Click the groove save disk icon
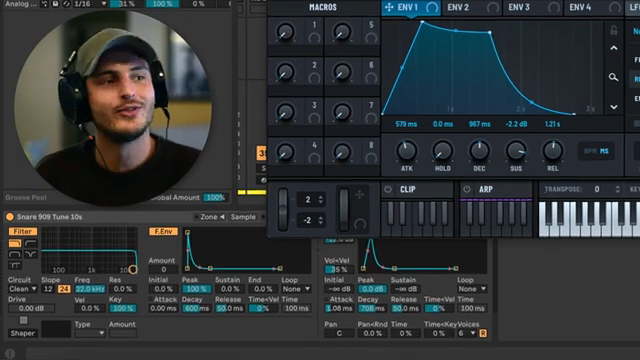This screenshot has width=640, height=360. coord(55,4)
